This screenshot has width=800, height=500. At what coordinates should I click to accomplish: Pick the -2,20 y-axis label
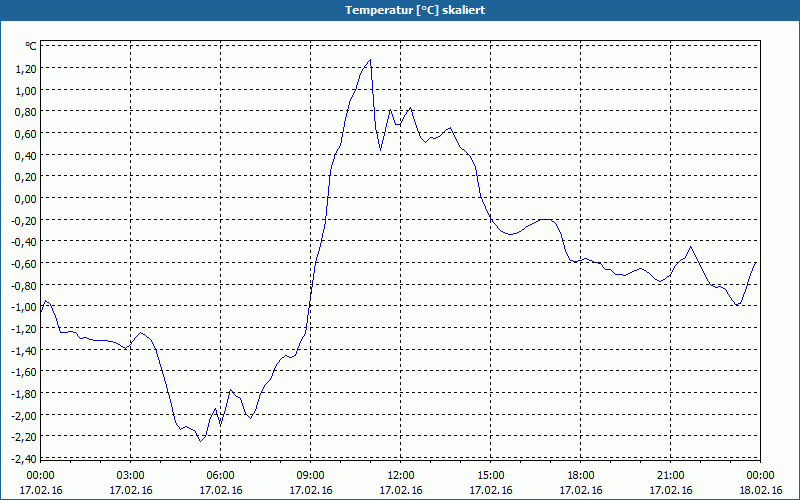[x=24, y=437]
